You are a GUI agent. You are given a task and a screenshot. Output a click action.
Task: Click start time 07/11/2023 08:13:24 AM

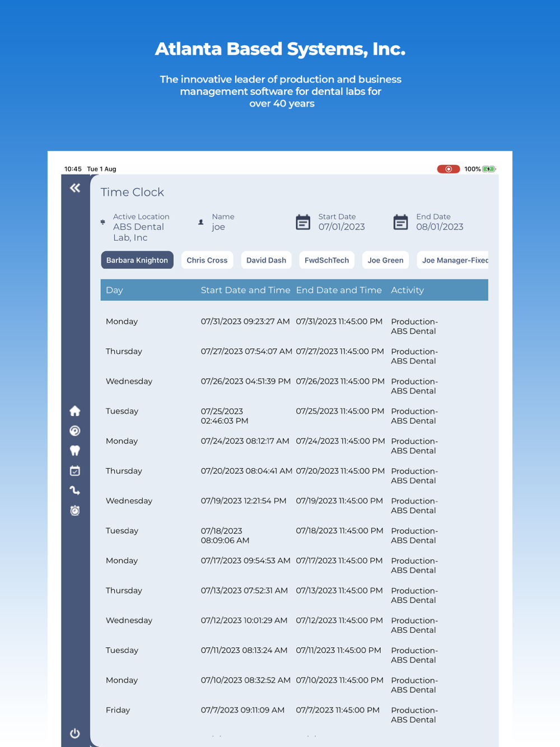tap(244, 650)
